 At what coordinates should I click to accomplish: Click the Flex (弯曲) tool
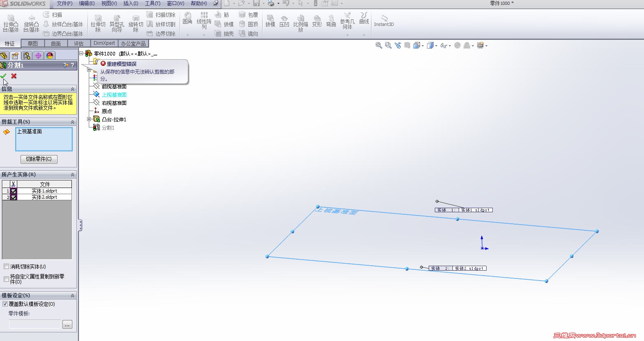(x=331, y=21)
